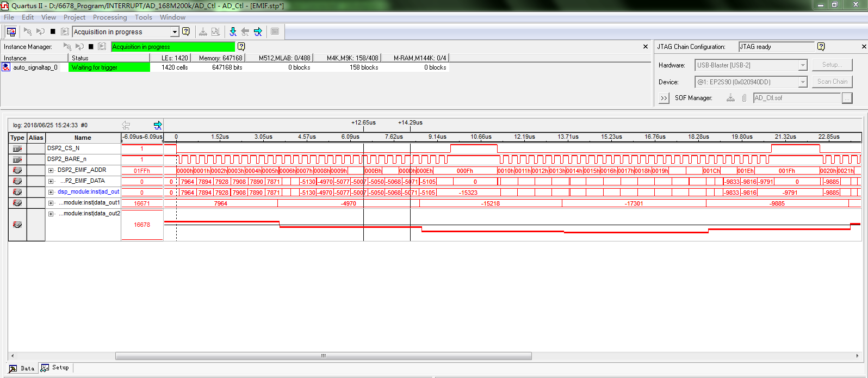Expand the module:inst|data_out1 bus

51,203
